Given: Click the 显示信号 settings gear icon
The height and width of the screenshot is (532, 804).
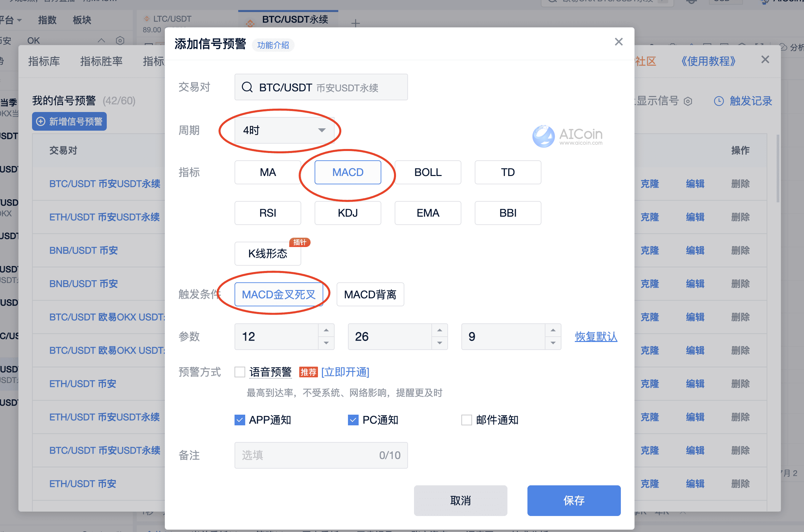Looking at the screenshot, I should [688, 101].
